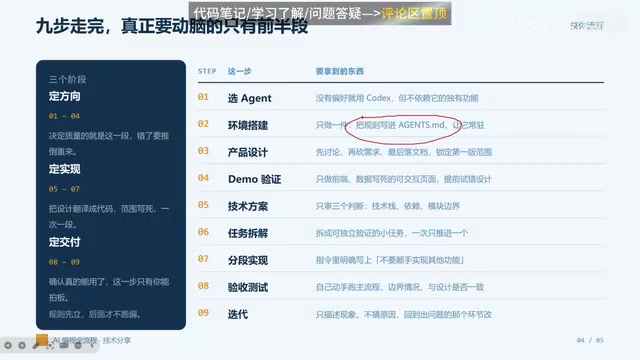Image resolution: width=640 pixels, height=360 pixels.
Task: Click the 决定质量的就是这一段 paragraph
Action: 109,143
